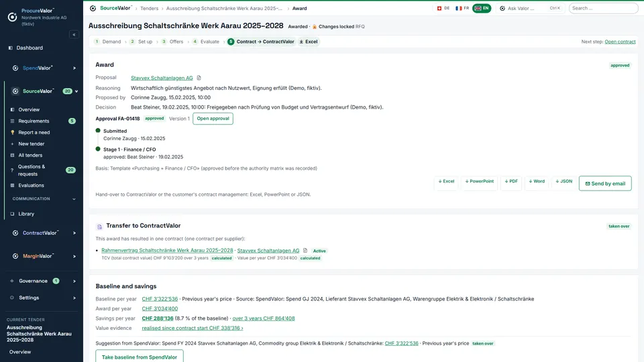Open the Rahmenvertrag Schaltschränke Werk Aarau contract

click(x=167, y=250)
